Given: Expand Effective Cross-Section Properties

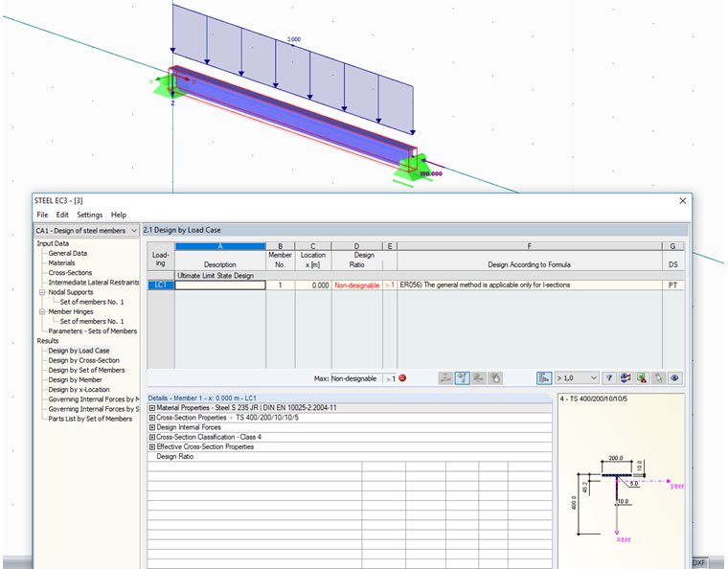Looking at the screenshot, I should 151,447.
